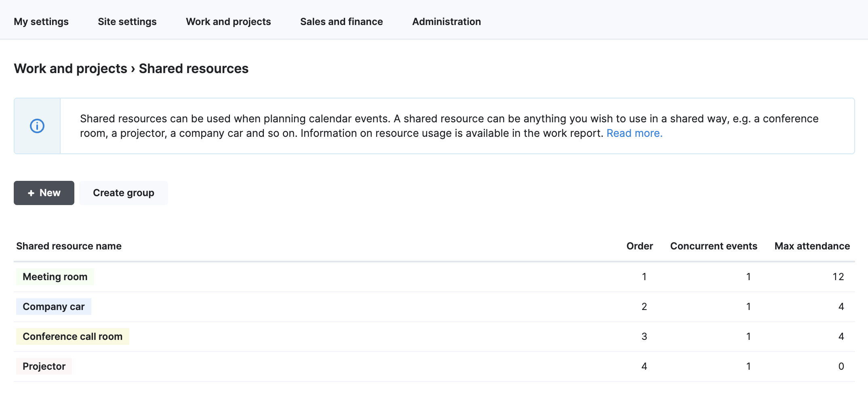This screenshot has width=868, height=398.
Task: Select Meeting room max attendance value 12
Action: click(838, 277)
